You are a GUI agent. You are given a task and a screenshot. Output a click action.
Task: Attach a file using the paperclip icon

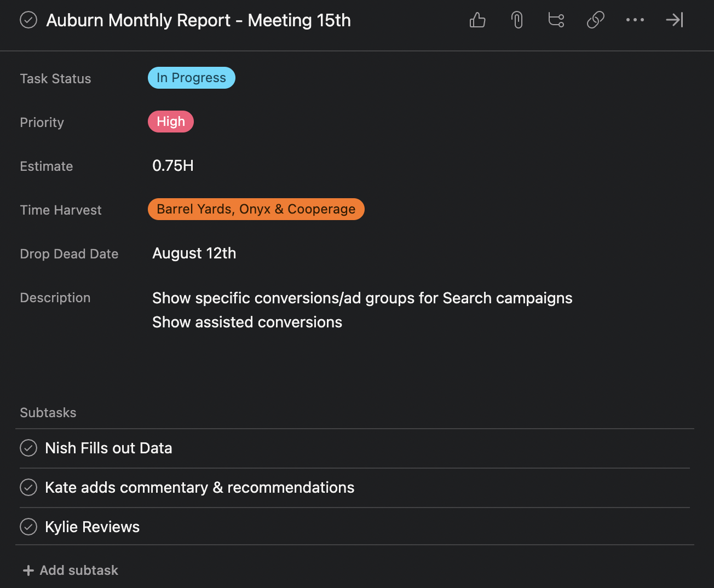517,20
